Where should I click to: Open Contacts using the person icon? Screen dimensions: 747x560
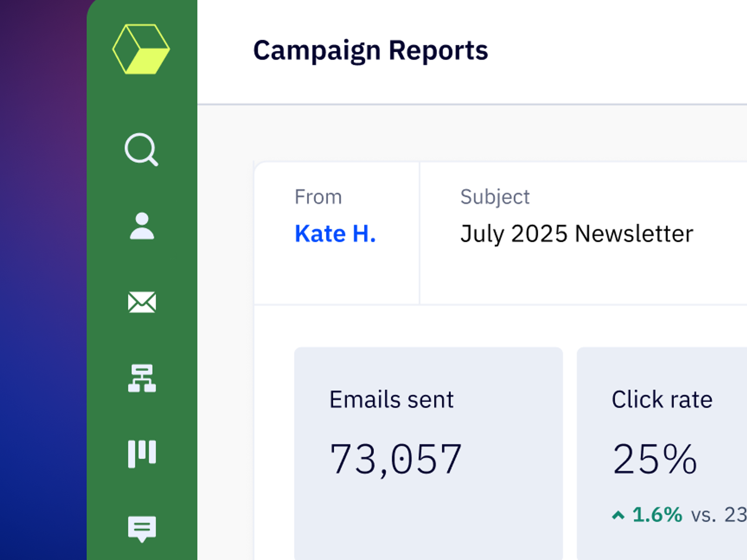point(142,226)
